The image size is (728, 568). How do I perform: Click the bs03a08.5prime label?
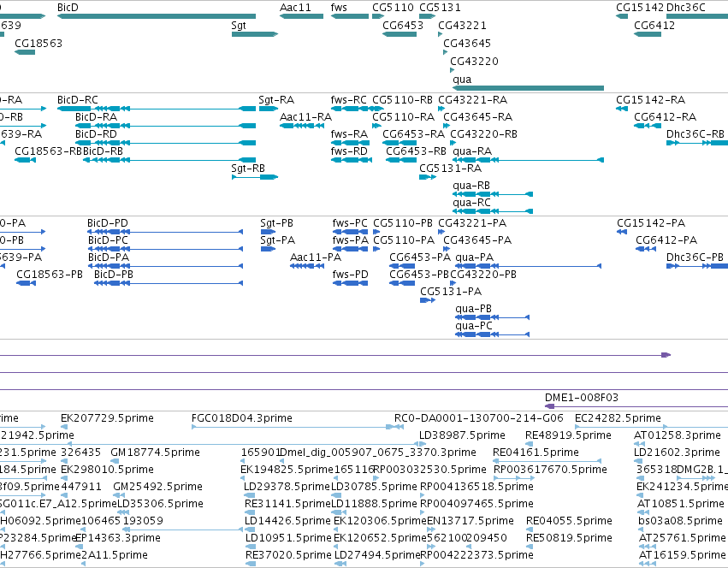pyautogui.click(x=681, y=521)
